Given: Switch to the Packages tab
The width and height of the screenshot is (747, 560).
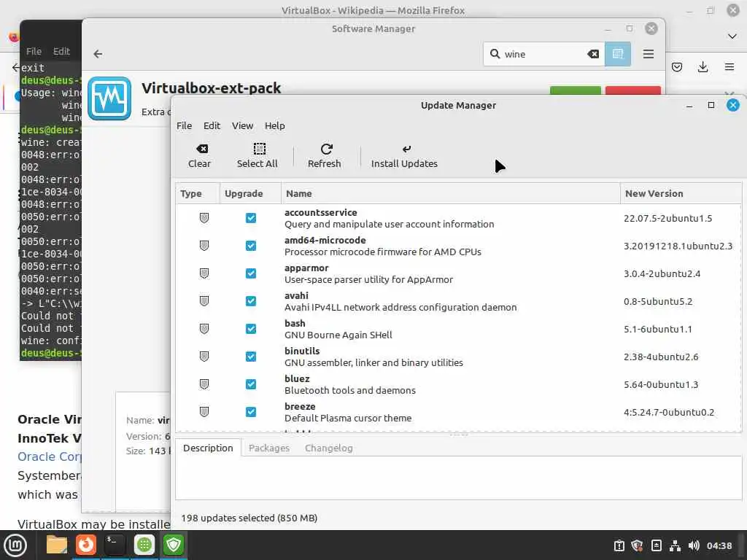Looking at the screenshot, I should click(269, 448).
